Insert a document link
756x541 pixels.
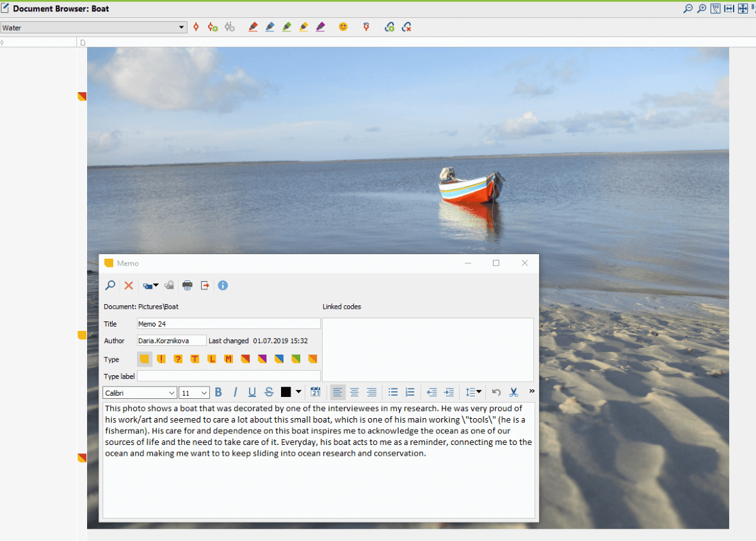click(390, 27)
